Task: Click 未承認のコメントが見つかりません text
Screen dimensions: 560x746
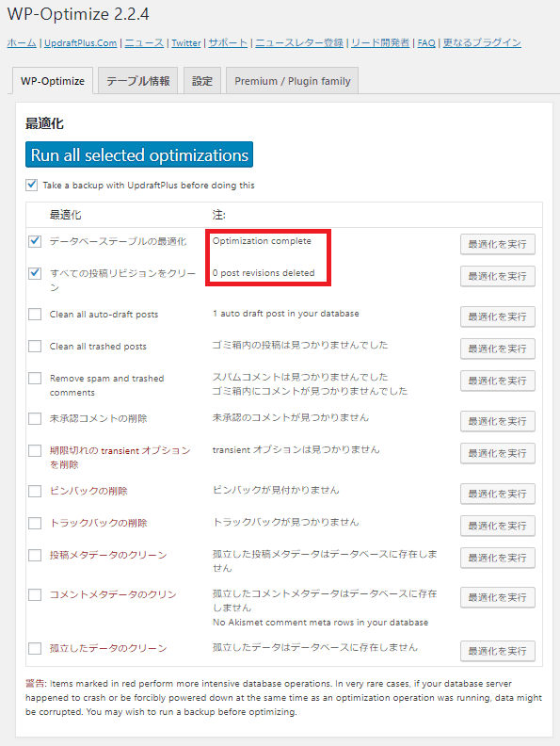Action: [291, 417]
